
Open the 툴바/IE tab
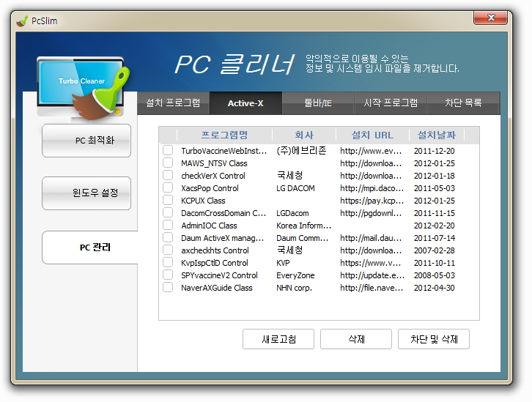(x=318, y=103)
